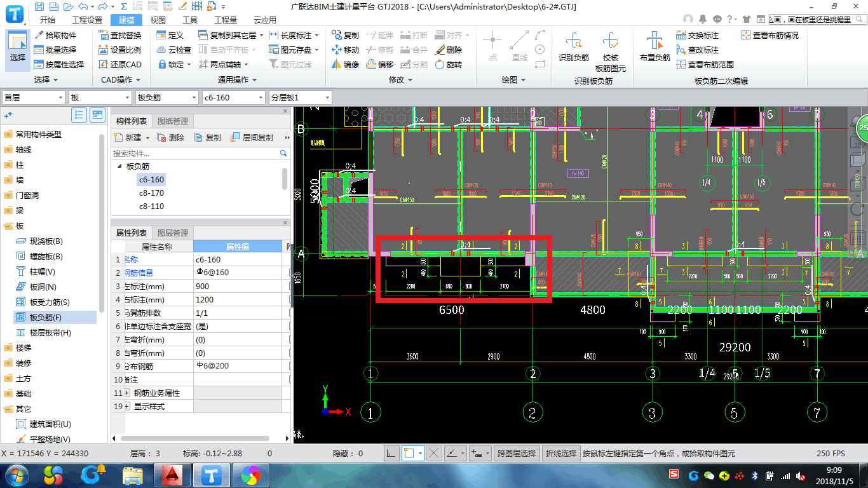
Task: Click the 交换标注 swap annotation tool
Action: coord(698,36)
